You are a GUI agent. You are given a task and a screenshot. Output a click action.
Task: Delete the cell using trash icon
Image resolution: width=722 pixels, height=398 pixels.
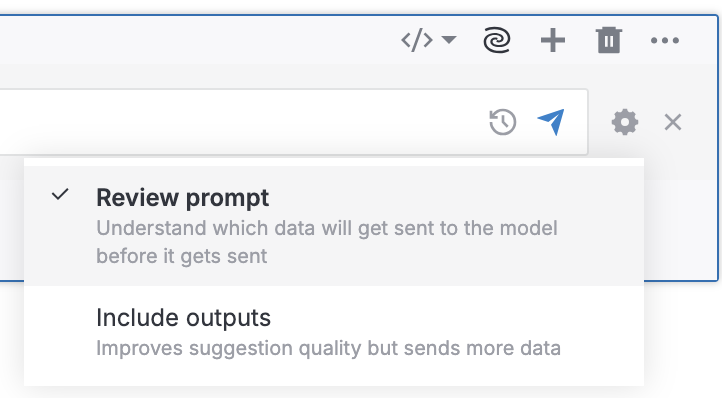(609, 40)
